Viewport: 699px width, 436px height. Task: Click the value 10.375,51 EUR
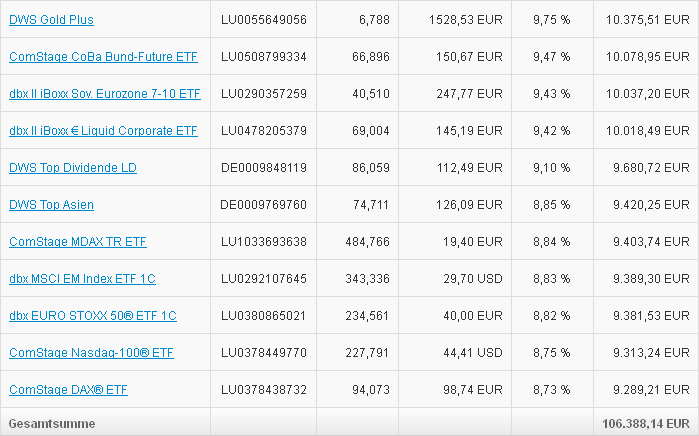point(648,20)
